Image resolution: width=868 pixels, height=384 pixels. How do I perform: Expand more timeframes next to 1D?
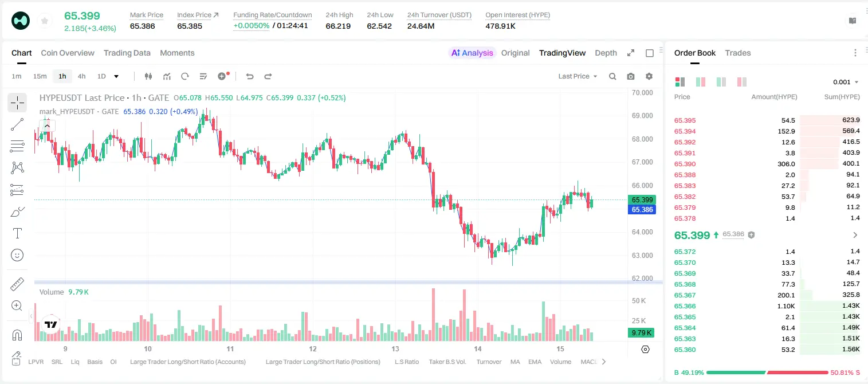click(116, 76)
